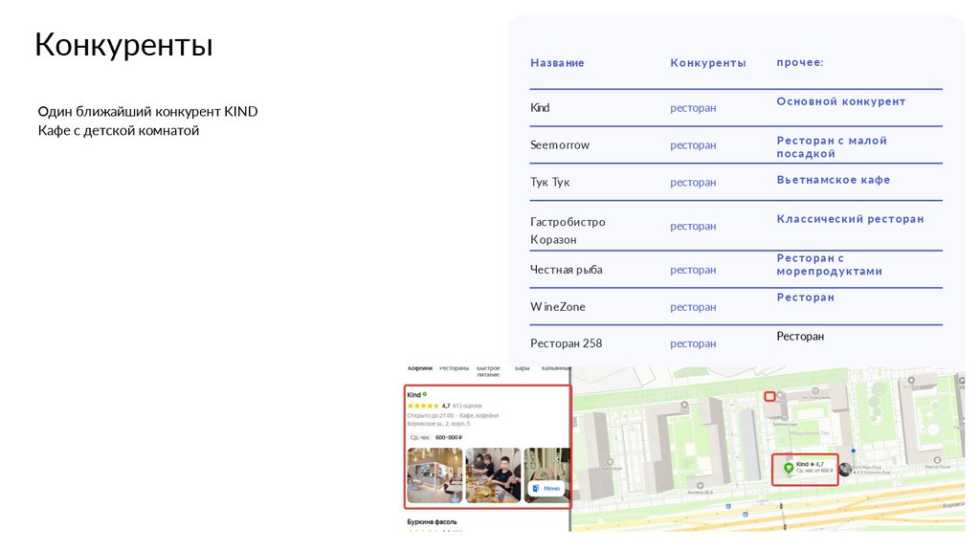The width and height of the screenshot is (980, 551).
Task: Click ресторан in the Ресторан 258 row
Action: [693, 343]
